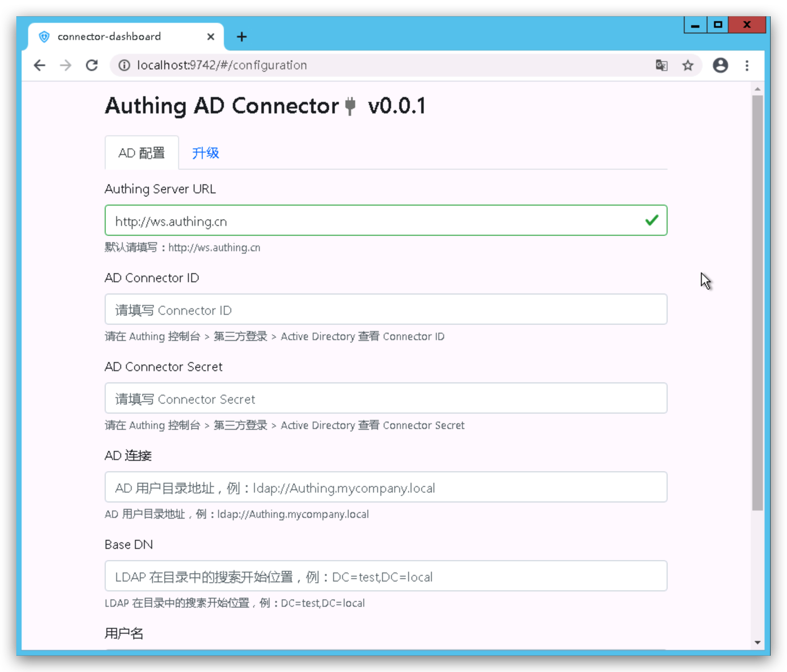Close the connector-dashboard tab
Image resolution: width=787 pixels, height=672 pixels.
[x=210, y=37]
